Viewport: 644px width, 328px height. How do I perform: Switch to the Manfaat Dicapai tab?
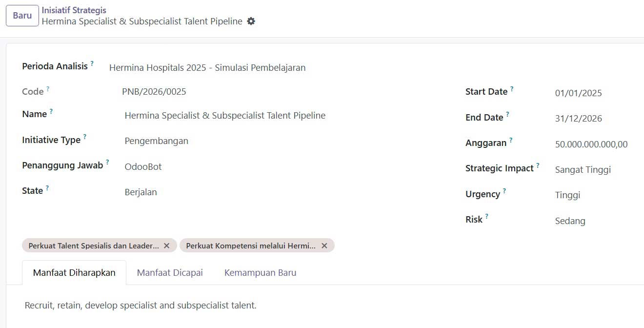point(170,272)
